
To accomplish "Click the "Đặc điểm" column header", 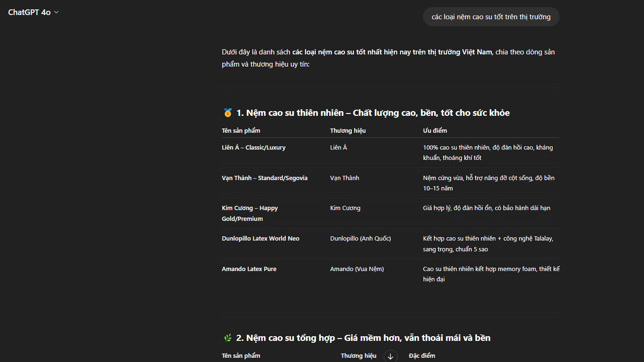I will [x=422, y=356].
